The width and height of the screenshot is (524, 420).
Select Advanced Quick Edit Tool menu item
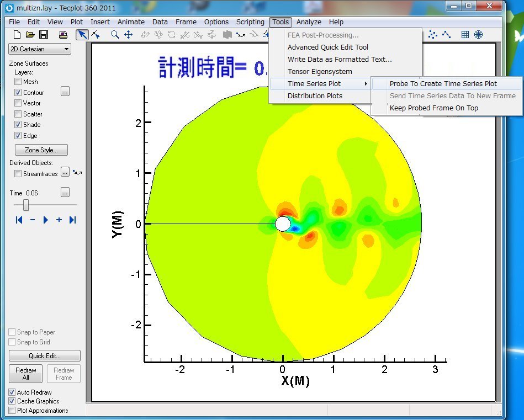coord(328,47)
